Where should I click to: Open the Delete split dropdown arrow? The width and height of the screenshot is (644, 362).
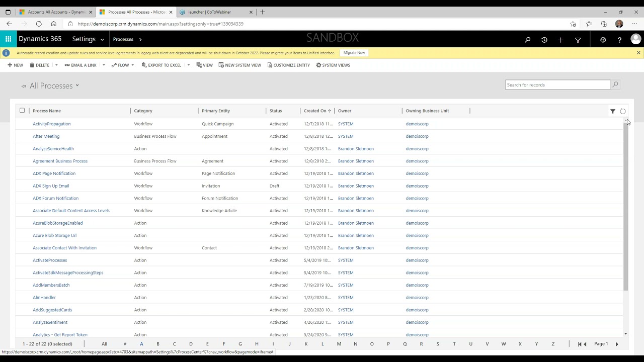tap(56, 65)
